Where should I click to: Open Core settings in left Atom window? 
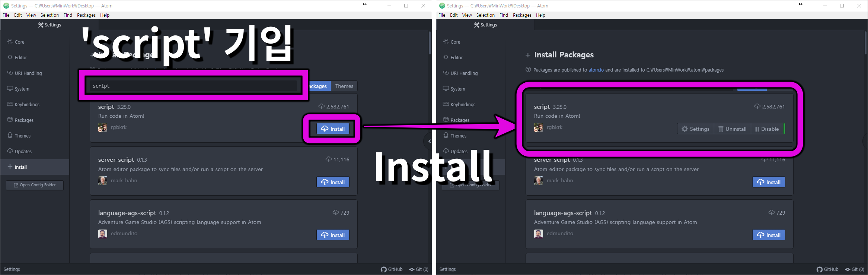coord(16,42)
